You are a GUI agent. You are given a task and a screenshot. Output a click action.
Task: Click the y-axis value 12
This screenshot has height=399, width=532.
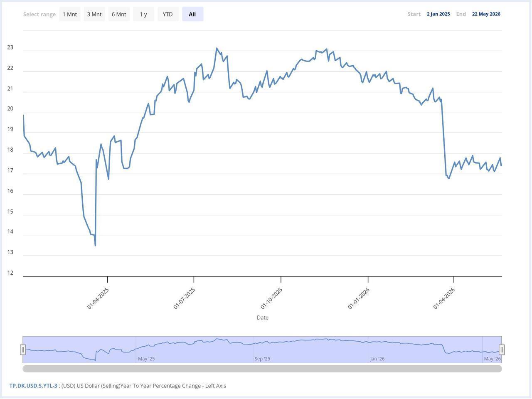coord(10,273)
